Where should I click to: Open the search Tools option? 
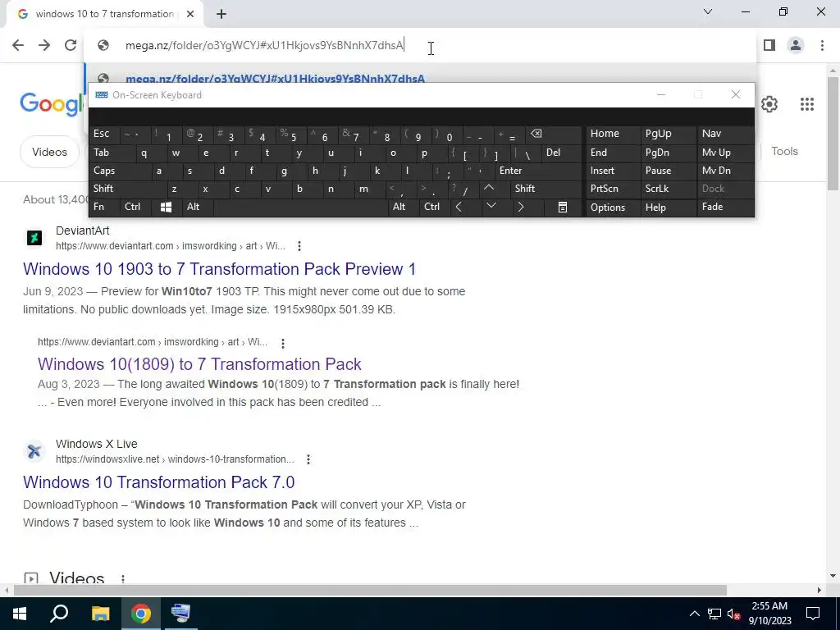tap(784, 151)
